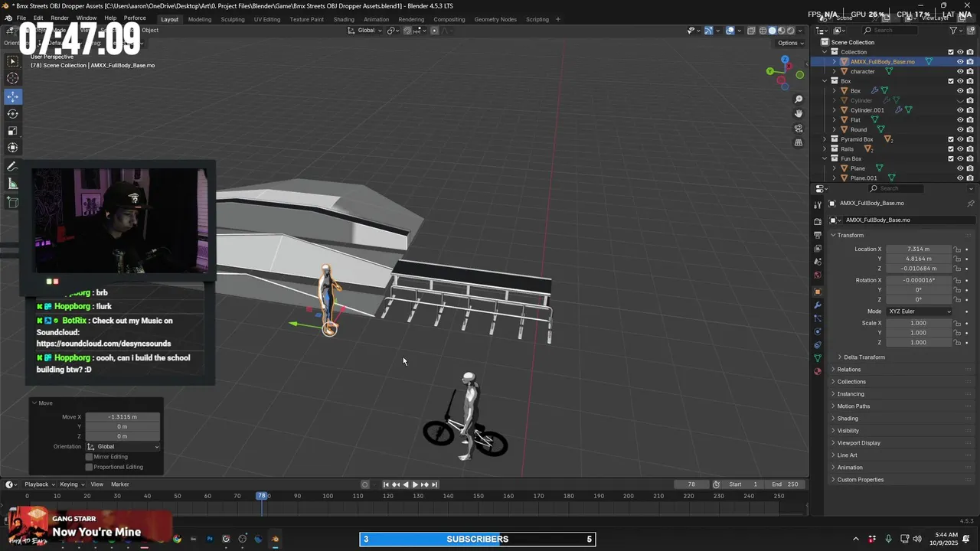
Task: Open the Move panel Orientation dropdown
Action: click(x=122, y=446)
